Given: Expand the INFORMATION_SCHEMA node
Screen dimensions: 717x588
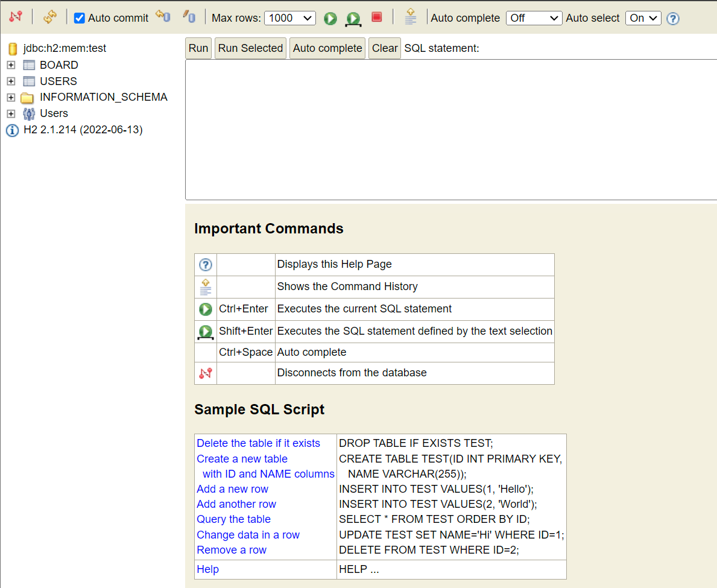Looking at the screenshot, I should pyautogui.click(x=11, y=97).
